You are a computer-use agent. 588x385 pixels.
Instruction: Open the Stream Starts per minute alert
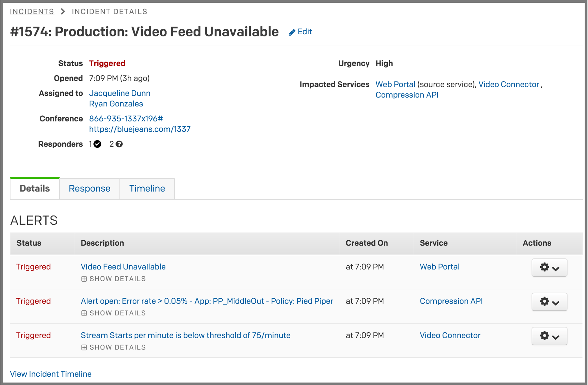coord(185,335)
